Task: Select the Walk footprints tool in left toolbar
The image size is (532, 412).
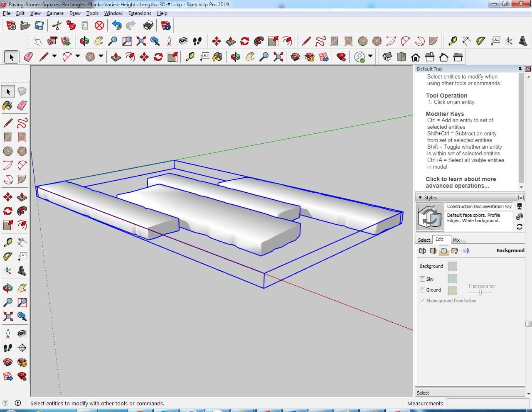Action: tap(7, 348)
